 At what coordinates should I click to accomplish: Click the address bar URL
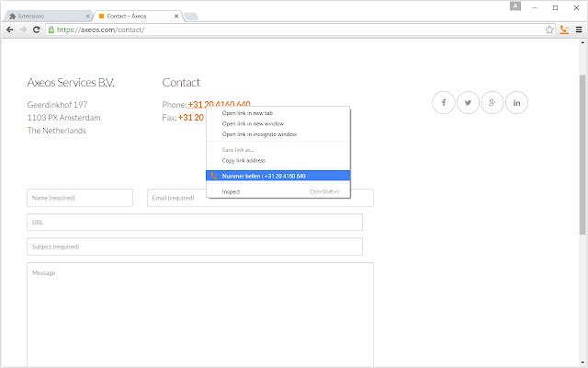[x=100, y=29]
